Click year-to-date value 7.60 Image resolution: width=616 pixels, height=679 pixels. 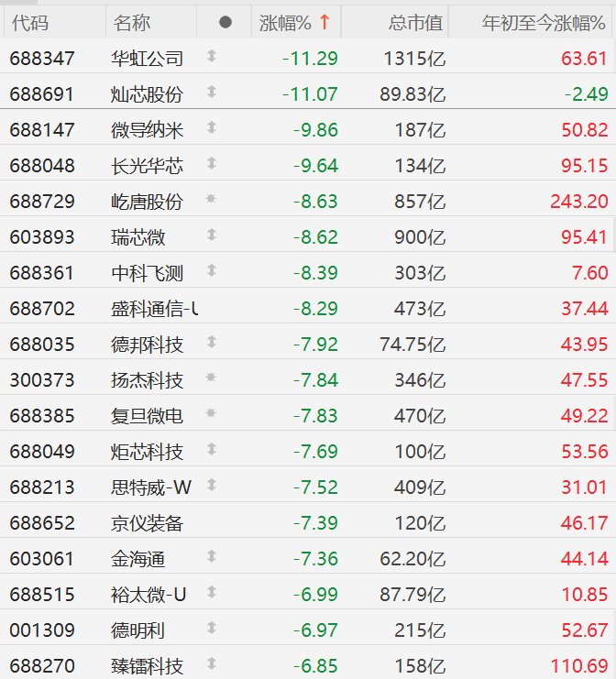tap(590, 273)
